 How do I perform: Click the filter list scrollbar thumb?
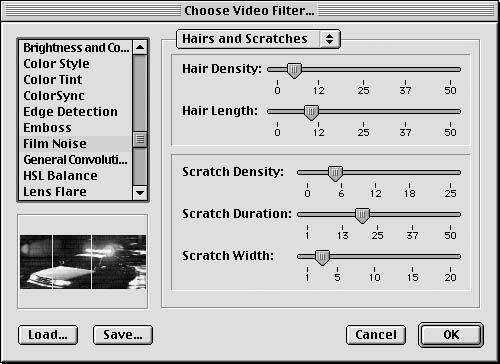click(140, 139)
